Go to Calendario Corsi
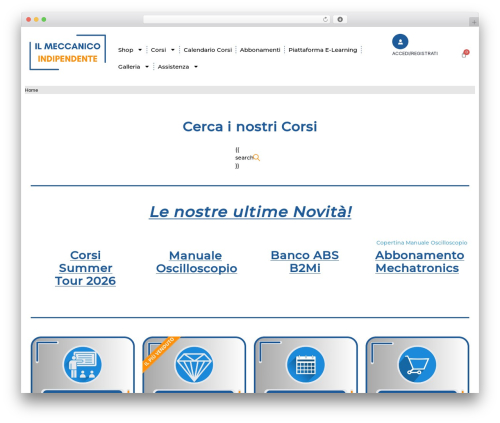 (208, 50)
